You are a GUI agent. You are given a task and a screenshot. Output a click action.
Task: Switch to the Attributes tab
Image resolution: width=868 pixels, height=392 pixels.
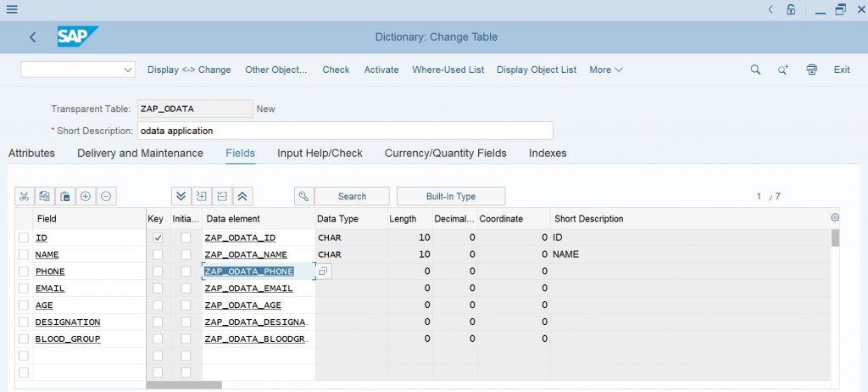pos(31,153)
